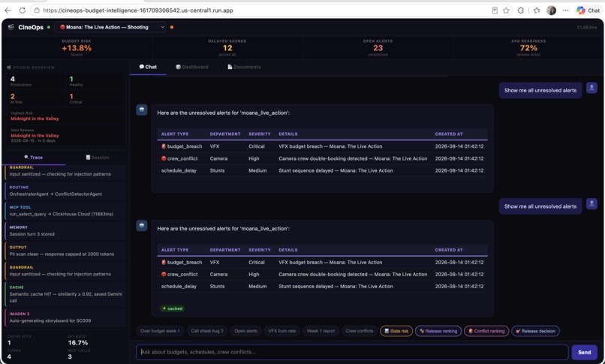
Task: Click the browser back arrow
Action: coord(8,11)
